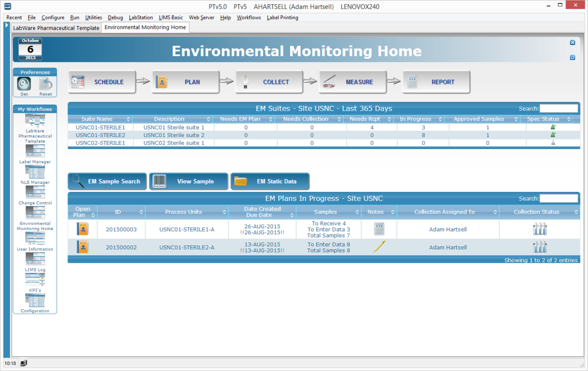Expand the left panel arrow toggle

7,25
